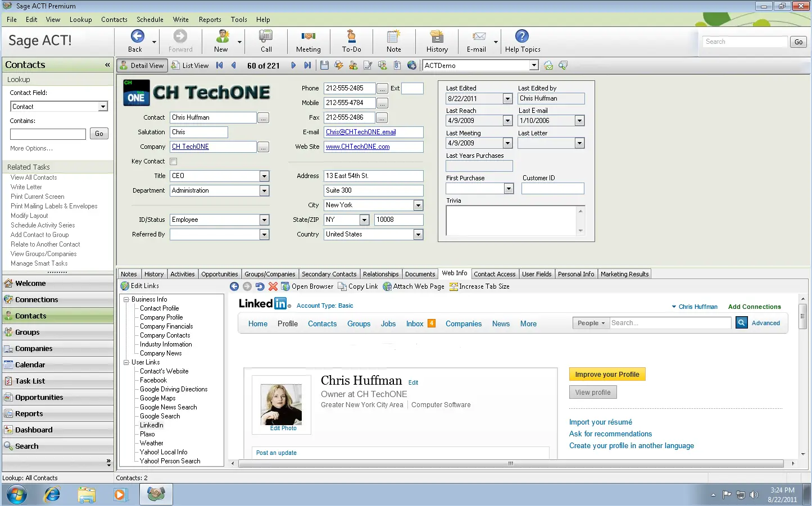
Task: Open the Department dropdown
Action: coord(264,190)
